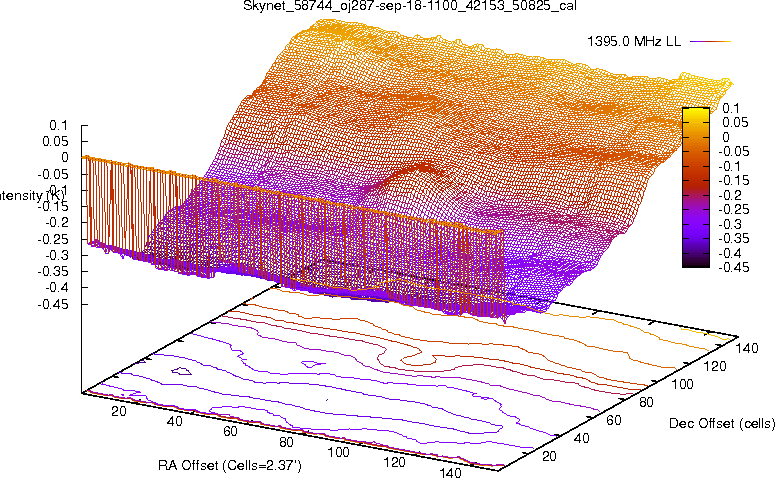
Task: Click the vertical color bar gradient
Action: [x=696, y=188]
